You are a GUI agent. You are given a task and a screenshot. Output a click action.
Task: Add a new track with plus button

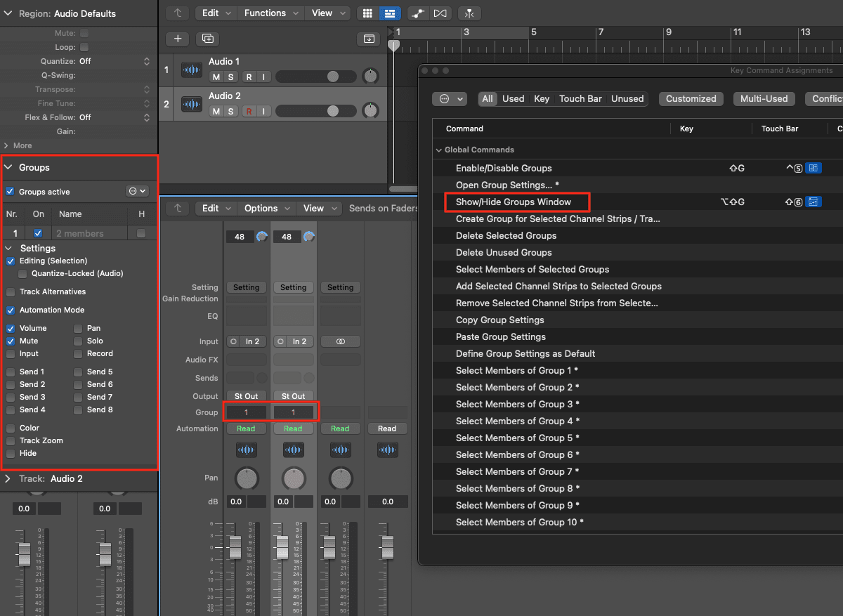click(178, 39)
